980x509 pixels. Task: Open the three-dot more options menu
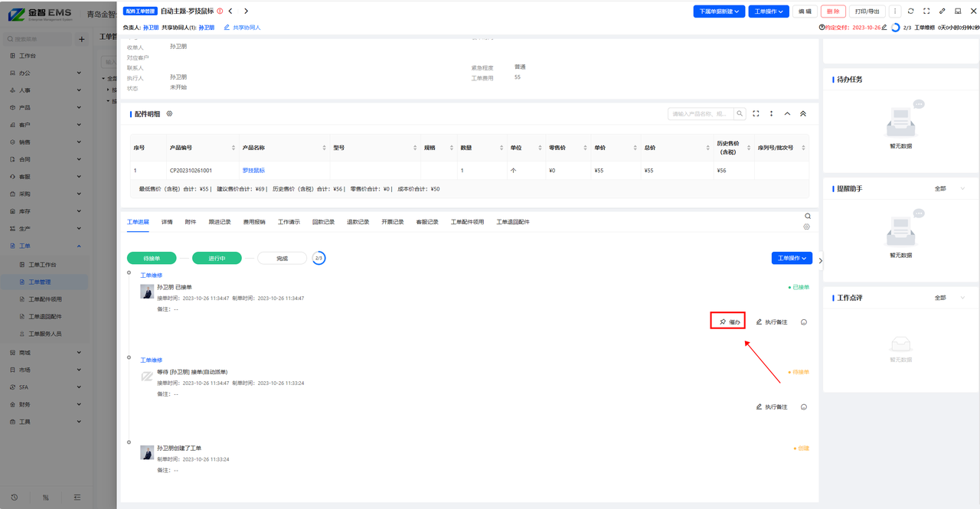(x=895, y=11)
